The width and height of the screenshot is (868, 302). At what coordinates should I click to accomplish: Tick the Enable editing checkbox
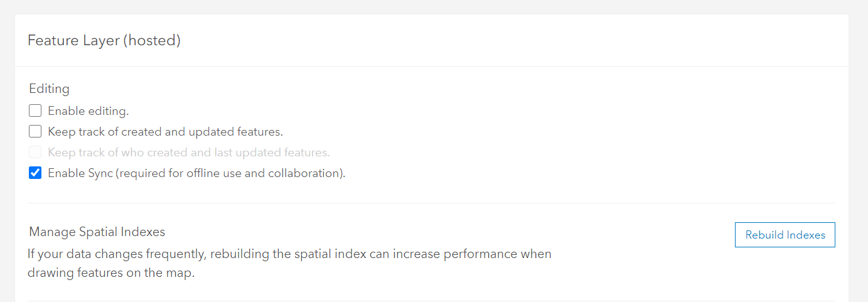click(x=35, y=111)
